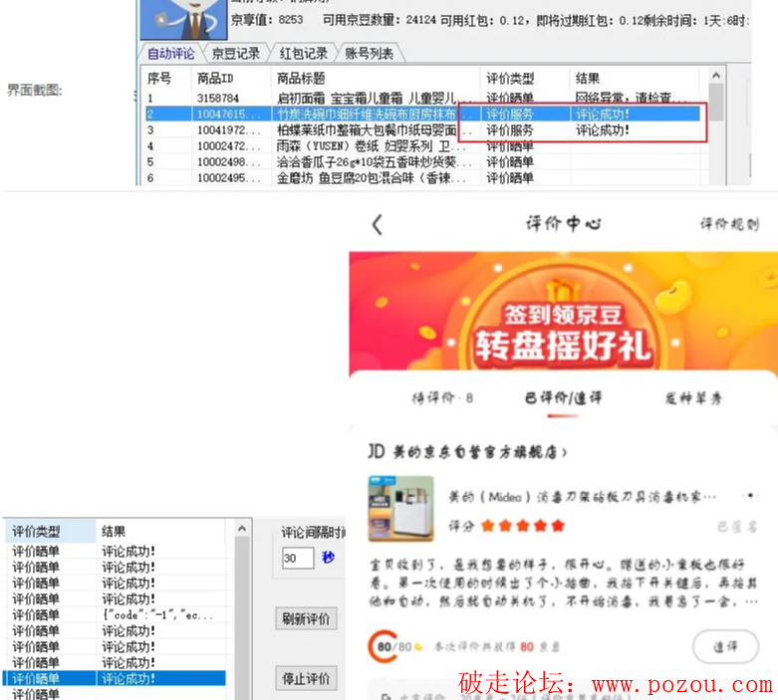Click the 80/80 京豆 progress ring
Viewport: 778px width, 700px height.
coord(384,646)
